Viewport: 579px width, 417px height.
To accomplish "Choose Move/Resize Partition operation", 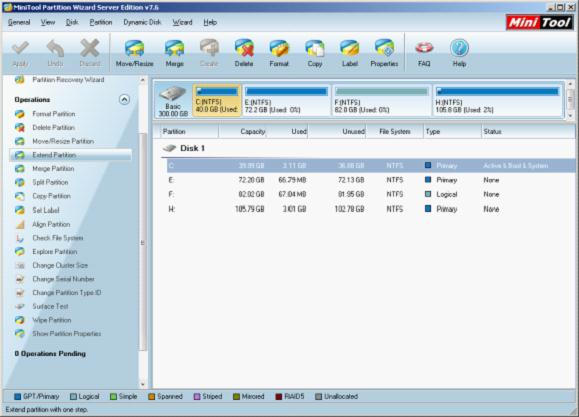I will (x=63, y=141).
